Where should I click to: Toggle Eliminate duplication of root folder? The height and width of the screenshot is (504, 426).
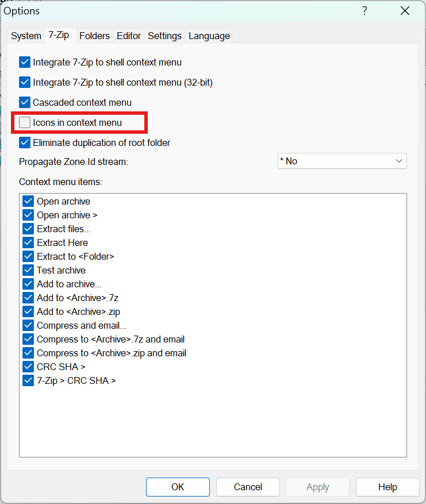[x=25, y=143]
